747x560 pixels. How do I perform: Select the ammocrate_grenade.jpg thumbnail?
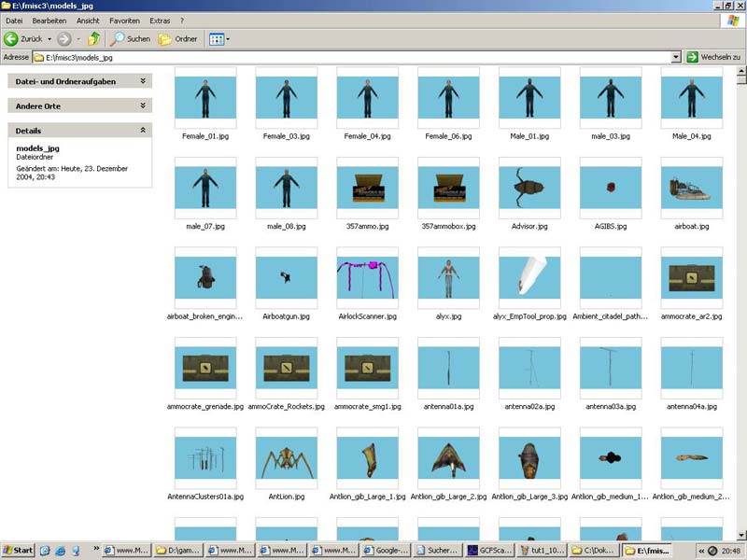click(x=205, y=368)
